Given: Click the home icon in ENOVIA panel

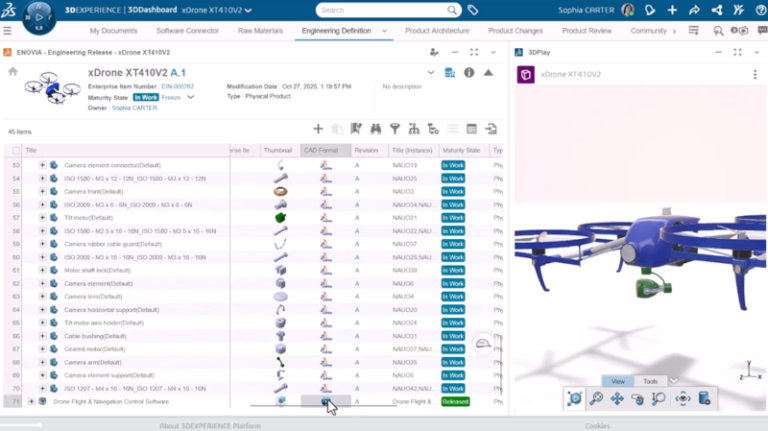Looking at the screenshot, I should coord(13,72).
